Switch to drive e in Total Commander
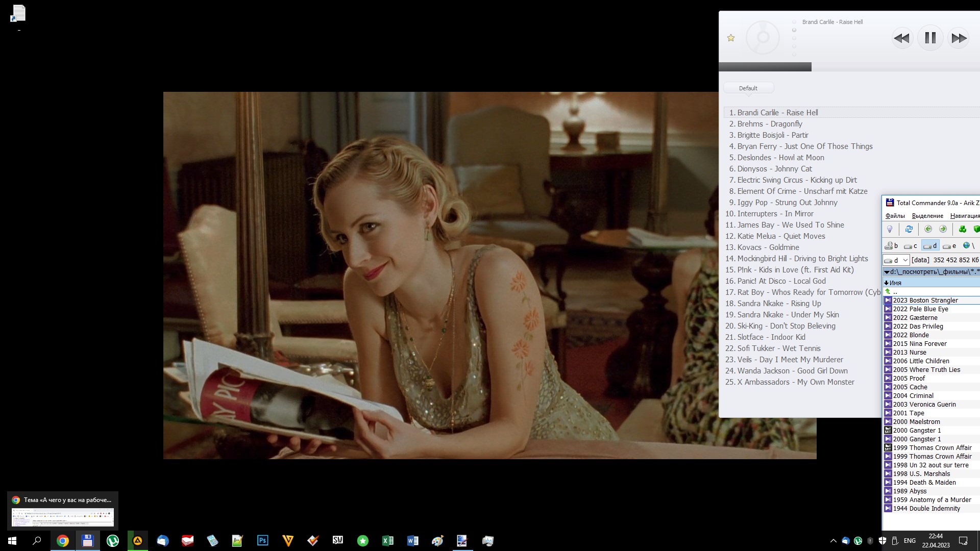This screenshot has width=980, height=551. 950,246
